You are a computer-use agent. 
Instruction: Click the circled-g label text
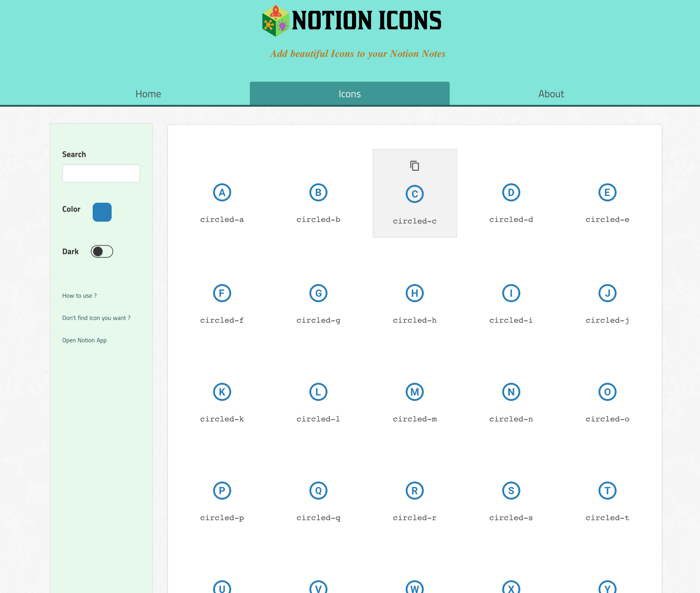point(318,320)
